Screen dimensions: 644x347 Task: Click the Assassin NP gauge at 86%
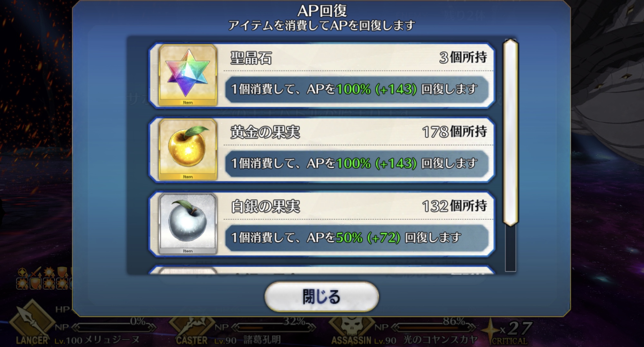(x=433, y=327)
